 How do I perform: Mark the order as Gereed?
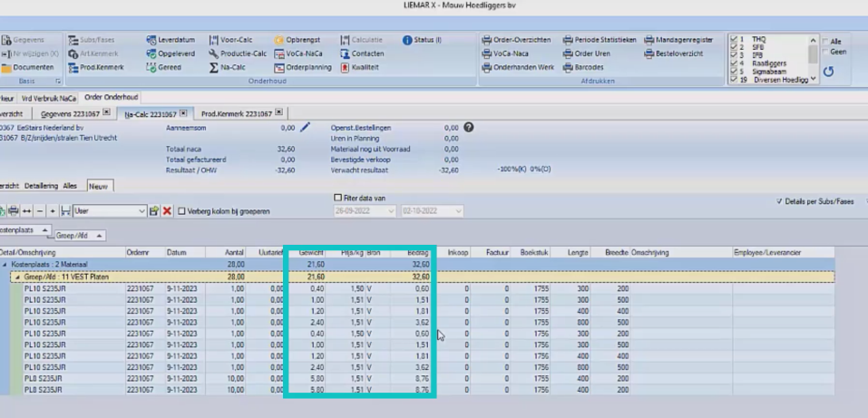coord(162,67)
